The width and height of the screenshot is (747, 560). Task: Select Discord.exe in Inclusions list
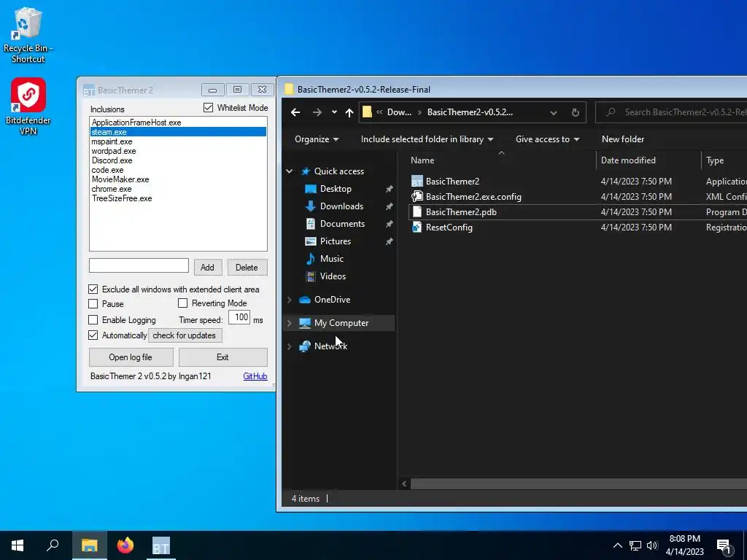tap(178, 160)
